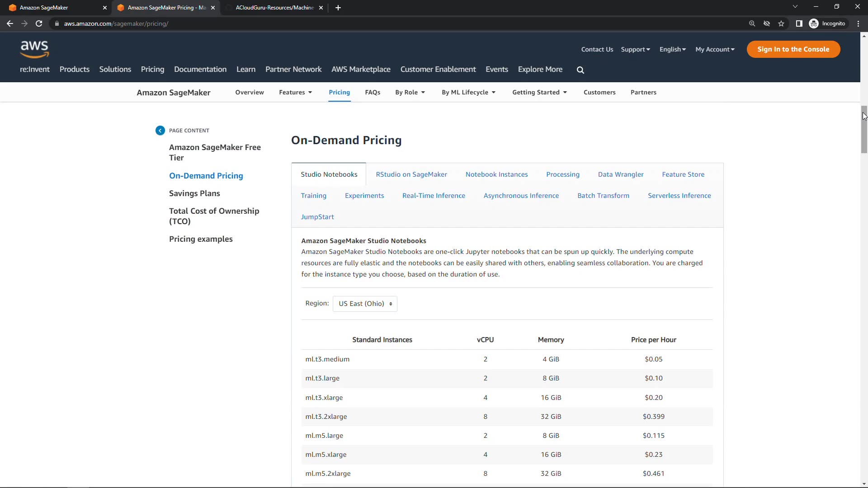
Task: Click the AWS logo icon
Action: click(x=34, y=49)
